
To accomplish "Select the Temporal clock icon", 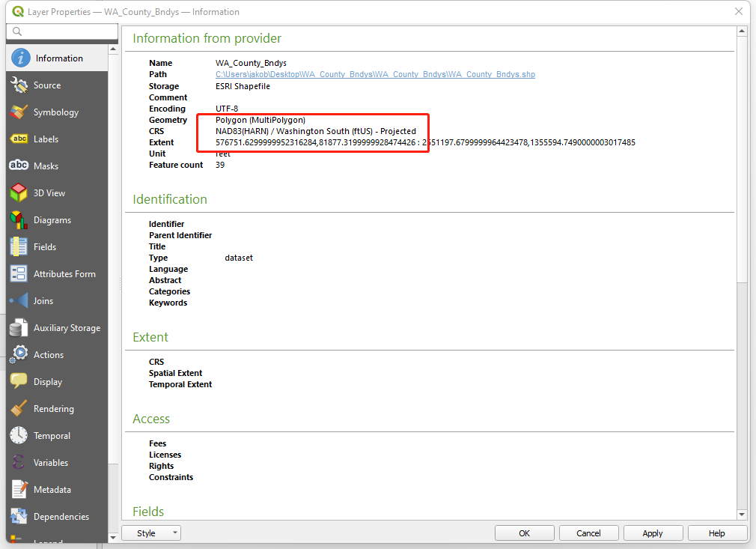I will (19, 436).
